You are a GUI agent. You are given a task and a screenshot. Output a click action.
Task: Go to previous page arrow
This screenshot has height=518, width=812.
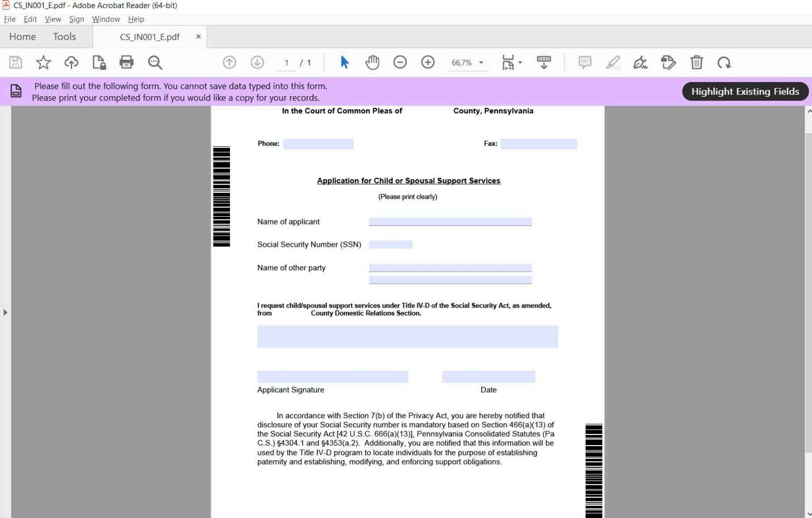(x=229, y=62)
